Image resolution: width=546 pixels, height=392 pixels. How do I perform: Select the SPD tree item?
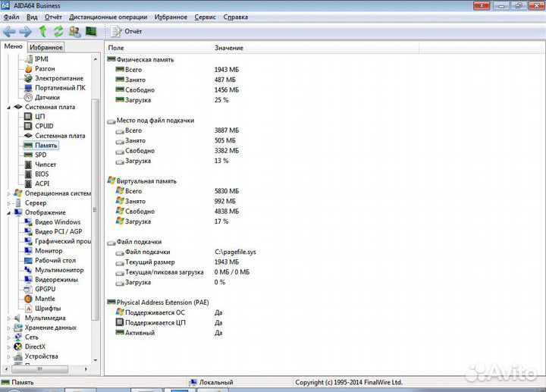pos(40,155)
